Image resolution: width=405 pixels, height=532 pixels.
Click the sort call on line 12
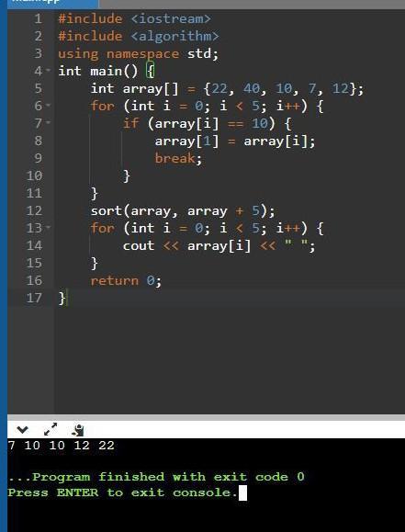183,210
